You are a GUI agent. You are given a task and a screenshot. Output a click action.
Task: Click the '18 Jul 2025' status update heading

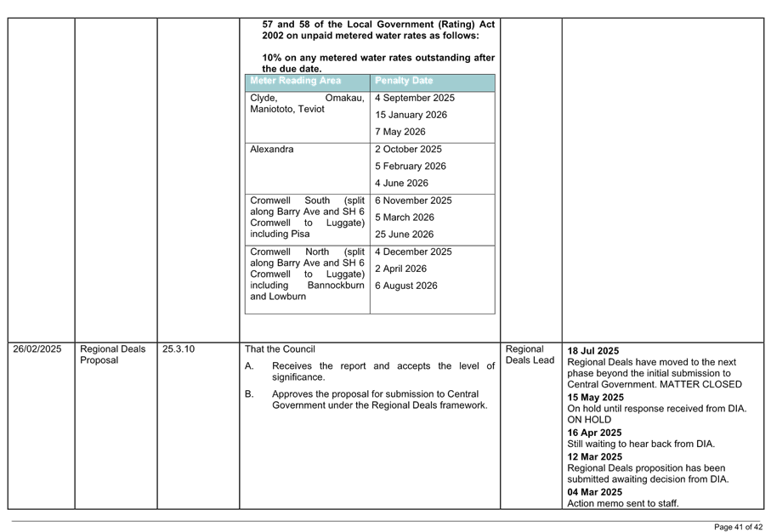[x=593, y=351]
